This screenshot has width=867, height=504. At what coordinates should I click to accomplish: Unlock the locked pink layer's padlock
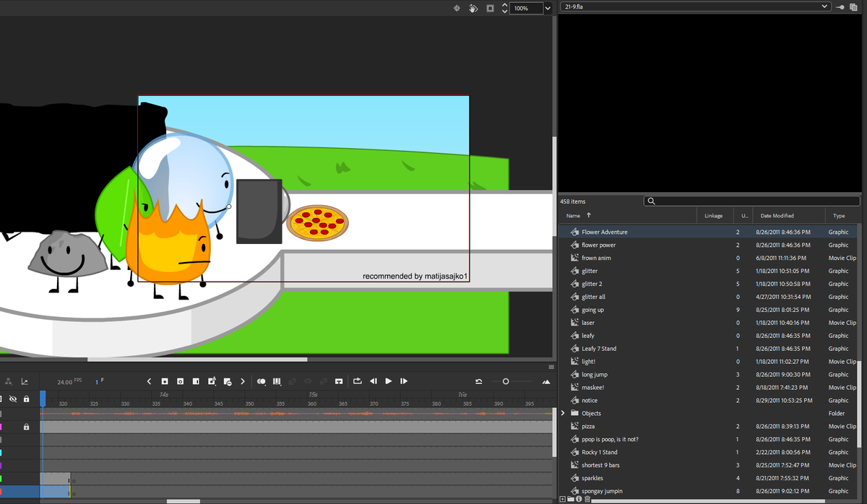pyautogui.click(x=26, y=427)
